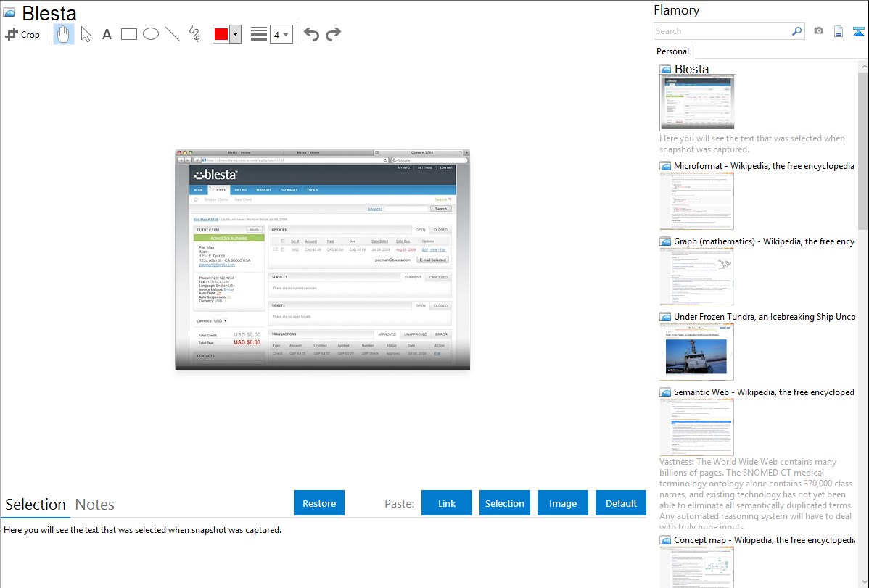Screen dimensions: 869x588
Task: Click the magnifier search icon
Action: 796,31
